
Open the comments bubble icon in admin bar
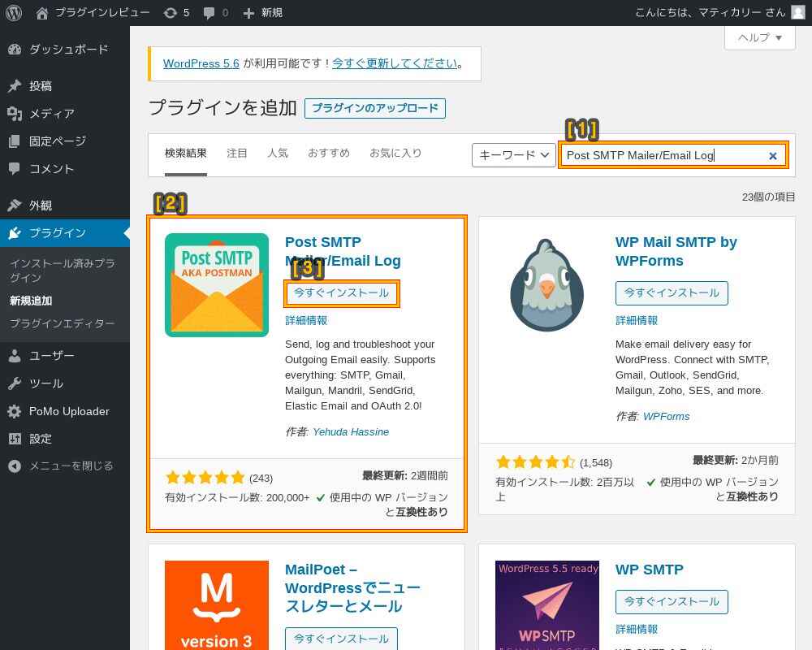(x=209, y=13)
